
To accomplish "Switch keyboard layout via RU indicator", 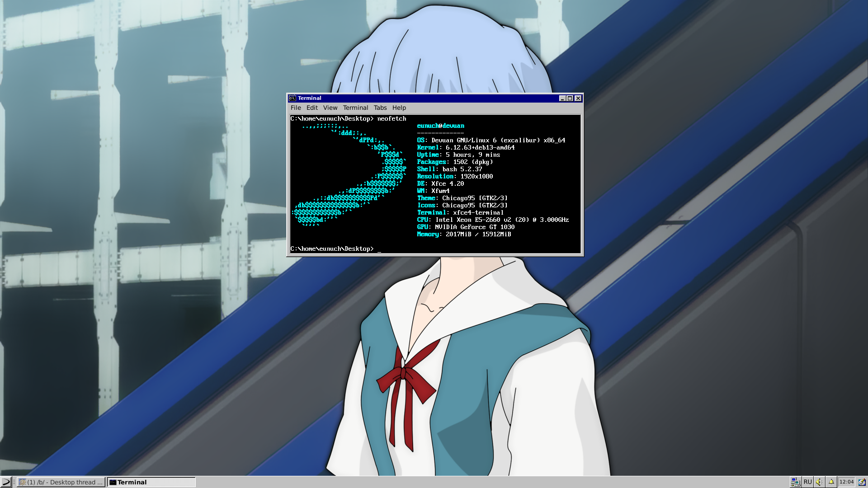I will pyautogui.click(x=807, y=482).
